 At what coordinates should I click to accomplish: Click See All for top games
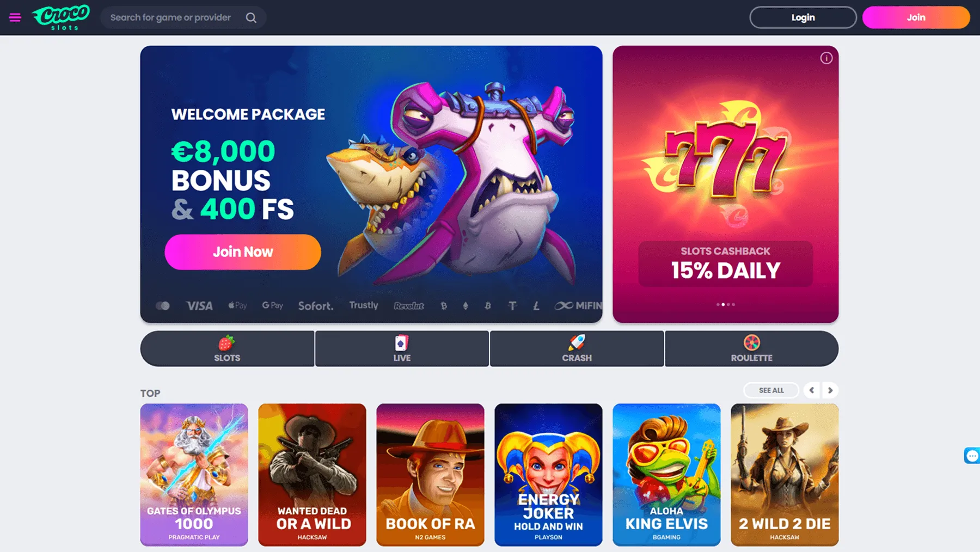(771, 390)
